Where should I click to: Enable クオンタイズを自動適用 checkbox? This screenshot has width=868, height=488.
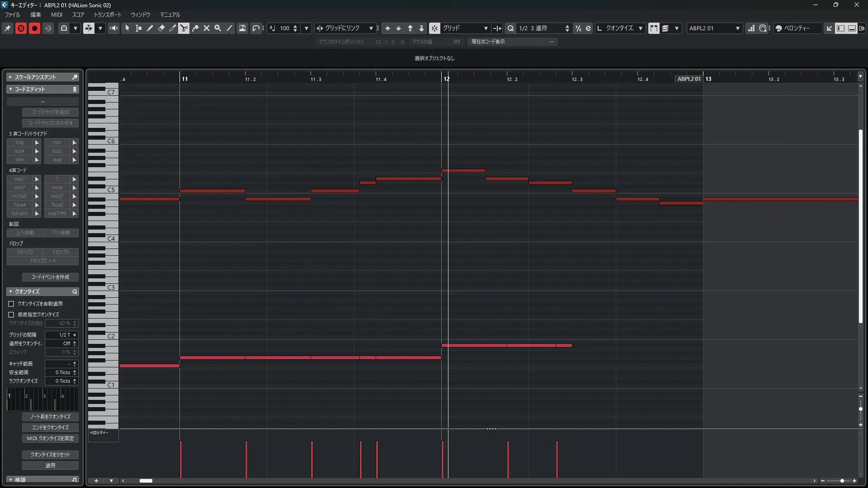[11, 304]
